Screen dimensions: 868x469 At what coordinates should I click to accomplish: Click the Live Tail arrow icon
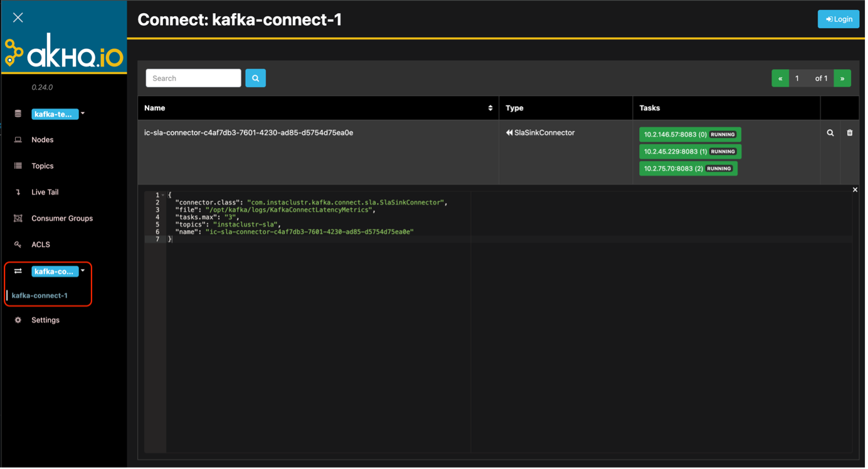[x=18, y=192]
